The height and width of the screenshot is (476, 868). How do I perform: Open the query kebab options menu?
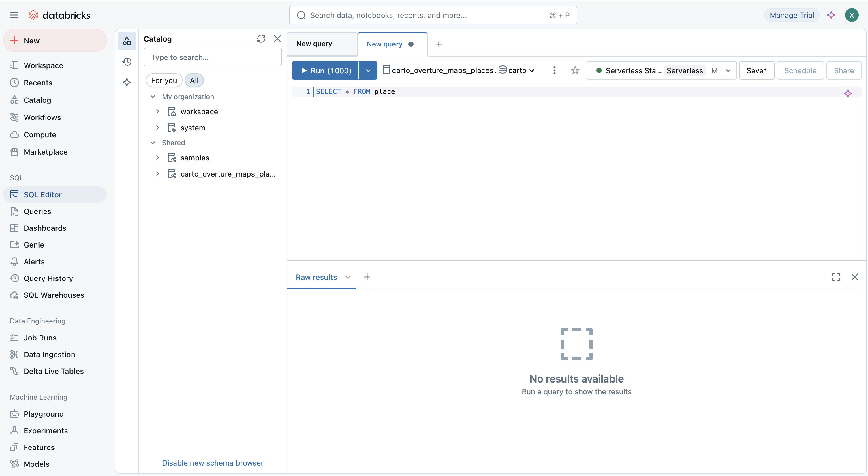click(554, 70)
